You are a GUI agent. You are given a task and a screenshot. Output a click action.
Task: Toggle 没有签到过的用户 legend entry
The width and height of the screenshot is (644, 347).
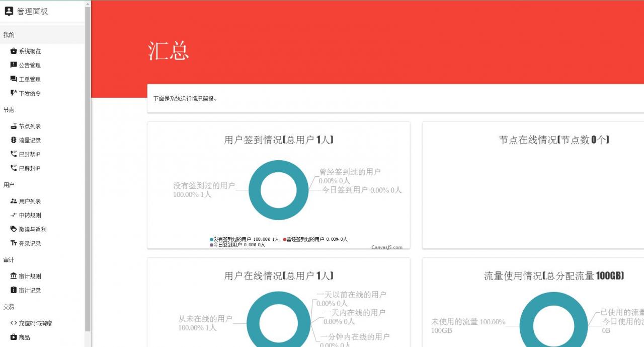244,239
